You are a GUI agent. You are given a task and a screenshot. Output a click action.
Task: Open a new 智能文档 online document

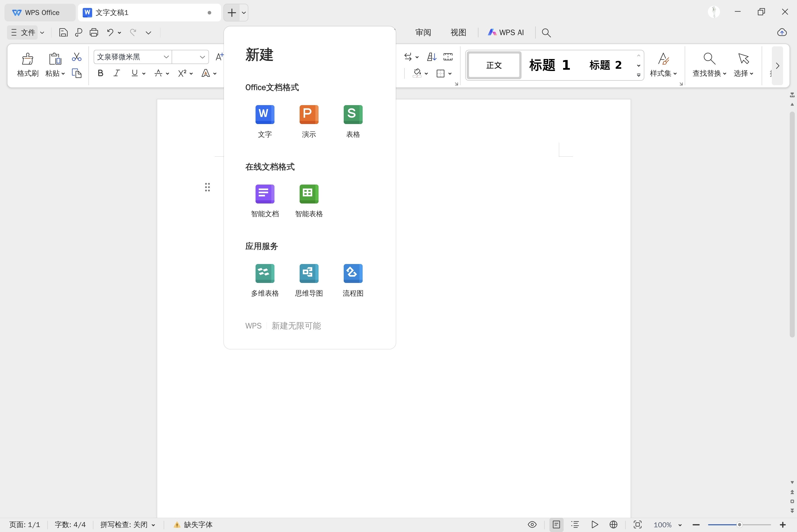tap(265, 194)
